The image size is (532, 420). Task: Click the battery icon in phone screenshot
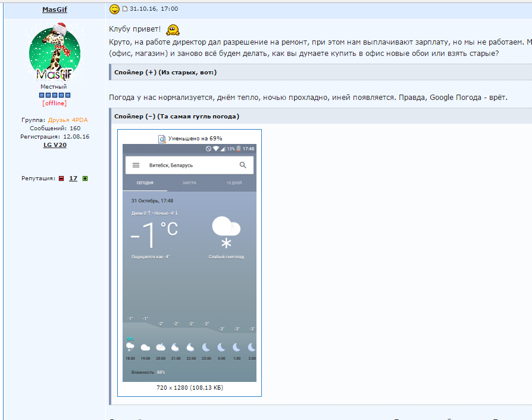239,149
